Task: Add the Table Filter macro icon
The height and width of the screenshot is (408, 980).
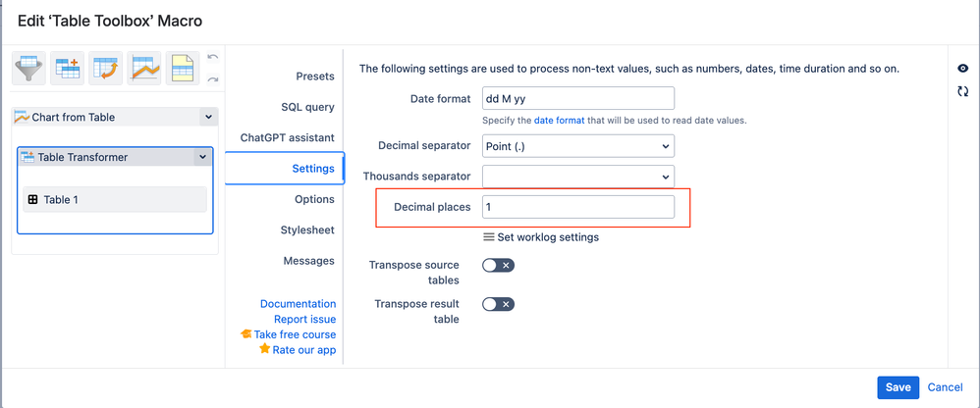Action: click(x=29, y=68)
